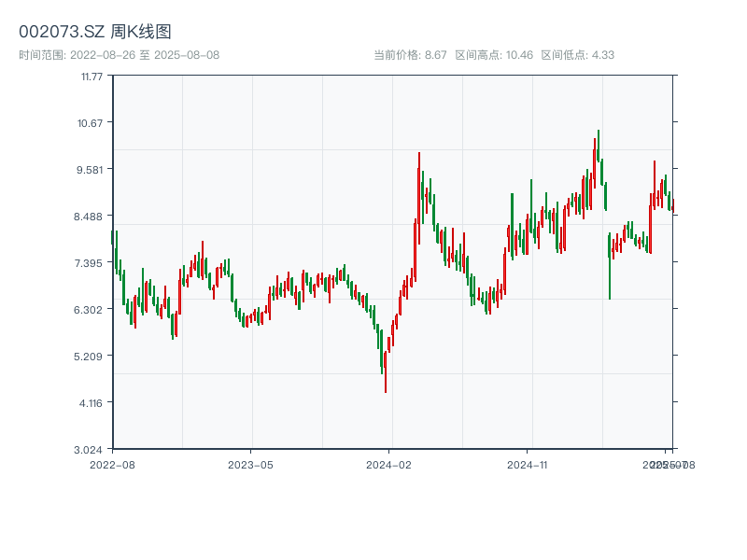Click the 10.67 y-axis tick label
The image size is (747, 560).
pyautogui.click(x=92, y=122)
